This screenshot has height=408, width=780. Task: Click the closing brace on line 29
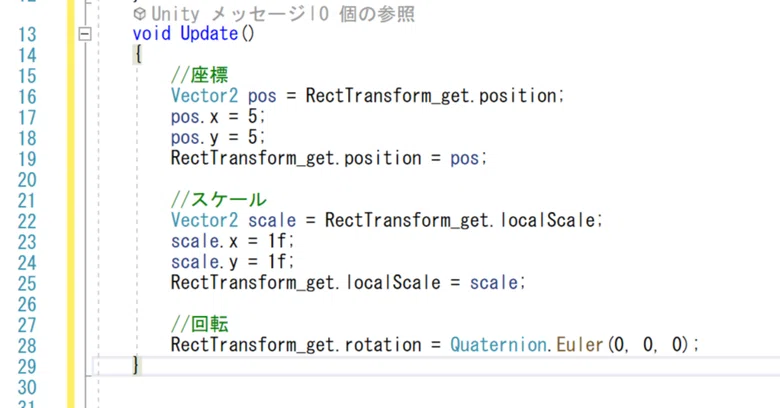(136, 366)
